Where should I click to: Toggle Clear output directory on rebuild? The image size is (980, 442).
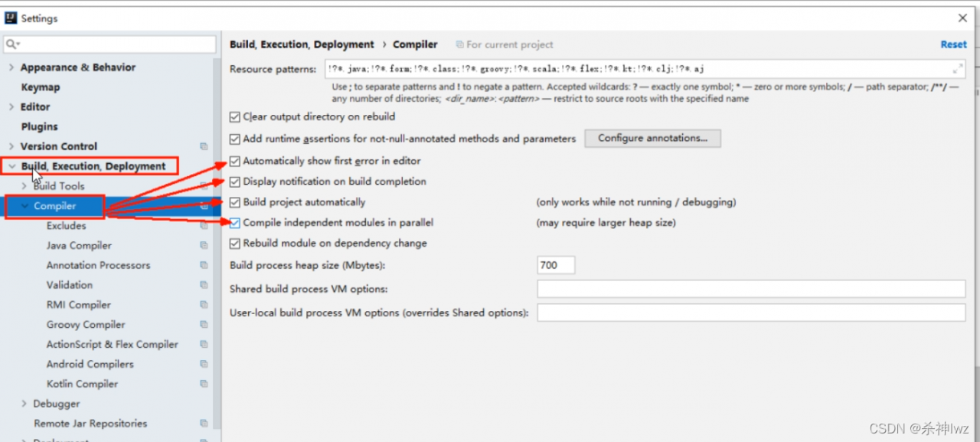coord(235,117)
